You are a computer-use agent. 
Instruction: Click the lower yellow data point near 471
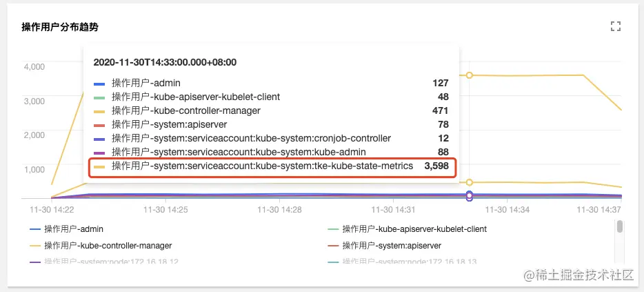coord(470,182)
